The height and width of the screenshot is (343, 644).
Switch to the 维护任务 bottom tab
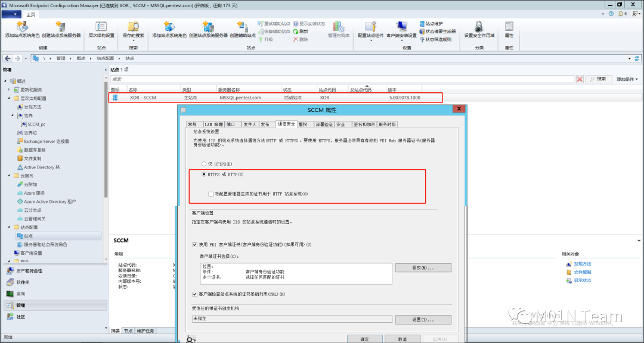(145, 330)
